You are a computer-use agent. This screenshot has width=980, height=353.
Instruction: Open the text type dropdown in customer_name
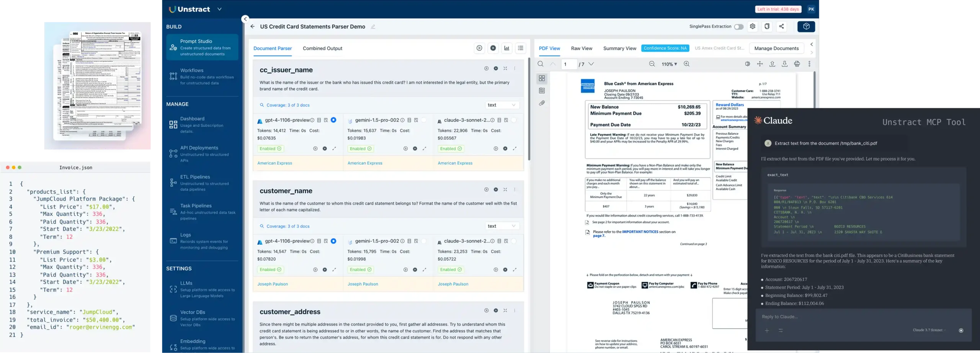(x=502, y=226)
